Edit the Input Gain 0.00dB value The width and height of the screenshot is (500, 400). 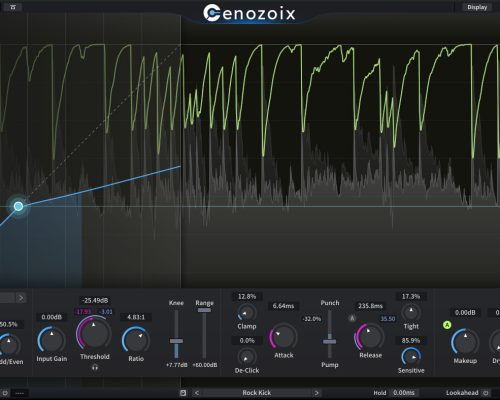click(x=51, y=317)
